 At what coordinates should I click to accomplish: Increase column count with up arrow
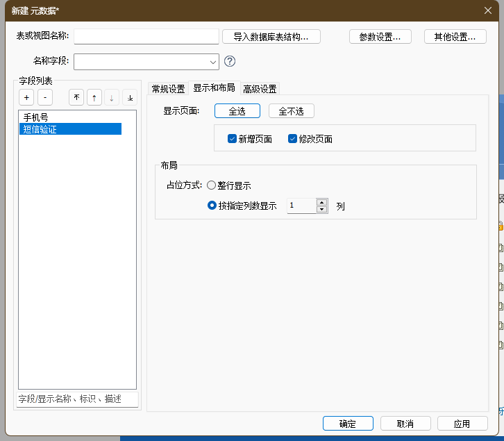click(x=321, y=202)
